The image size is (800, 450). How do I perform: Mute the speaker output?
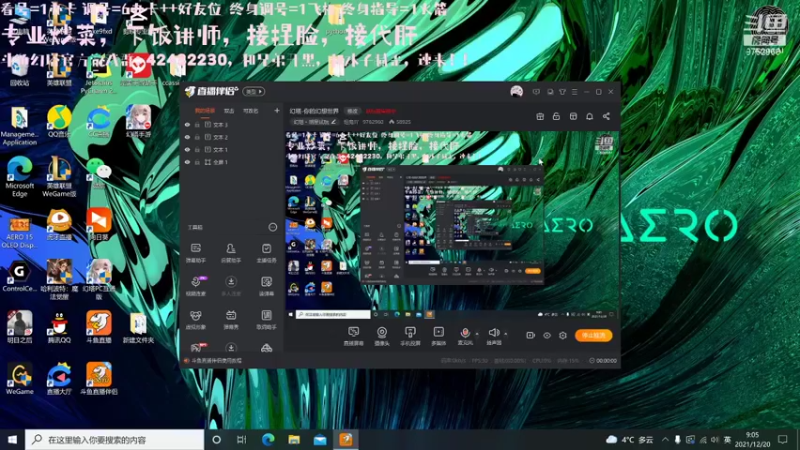493,336
